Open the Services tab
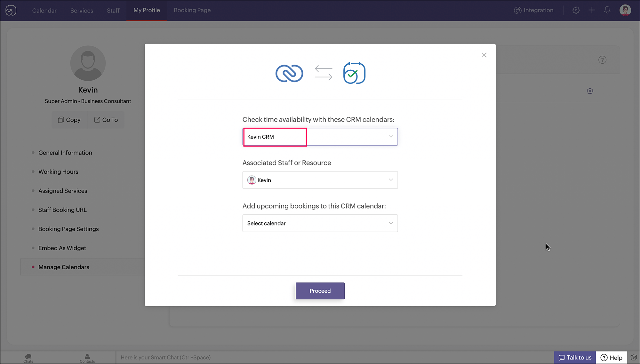This screenshot has height=364, width=640. pyautogui.click(x=82, y=10)
